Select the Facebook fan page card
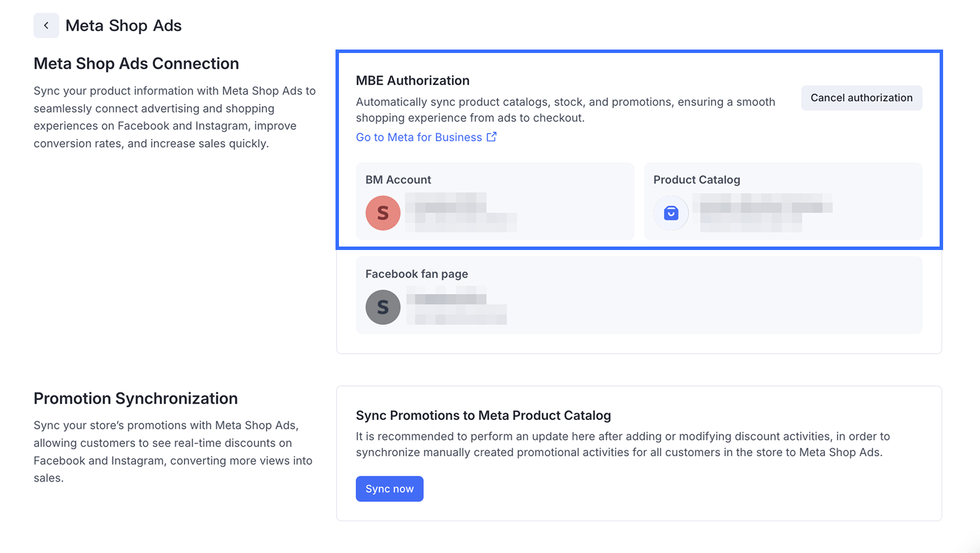Viewport: 980px width, 553px height. coord(639,295)
